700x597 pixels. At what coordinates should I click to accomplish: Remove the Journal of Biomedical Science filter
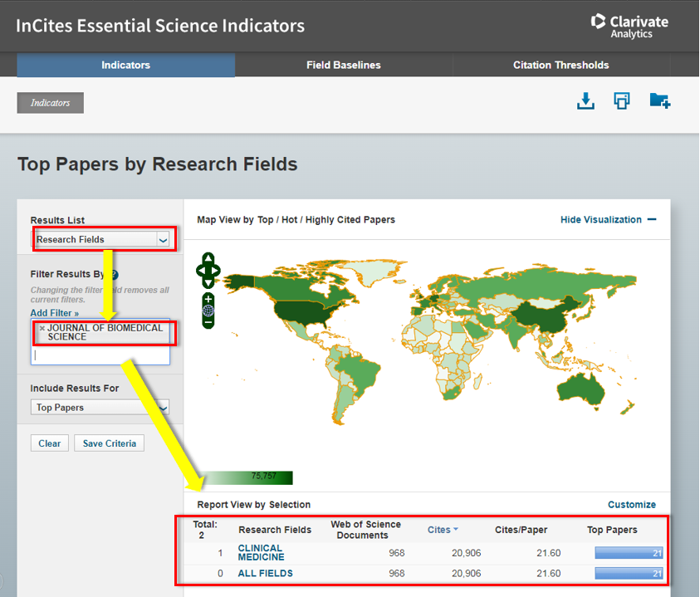coord(42,328)
